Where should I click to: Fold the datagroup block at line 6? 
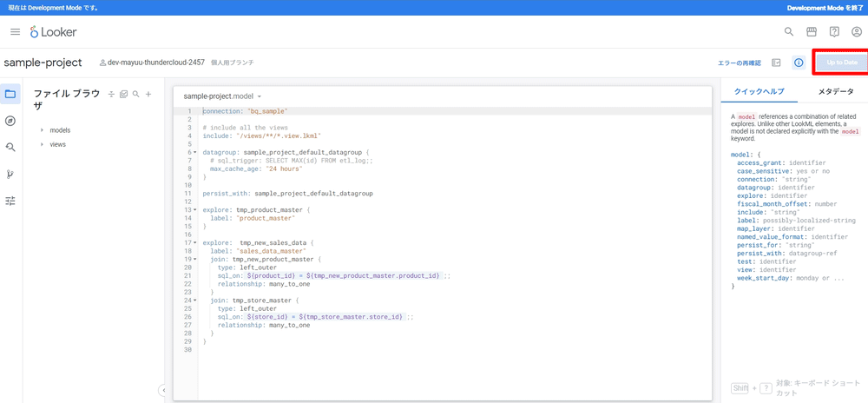coord(194,152)
